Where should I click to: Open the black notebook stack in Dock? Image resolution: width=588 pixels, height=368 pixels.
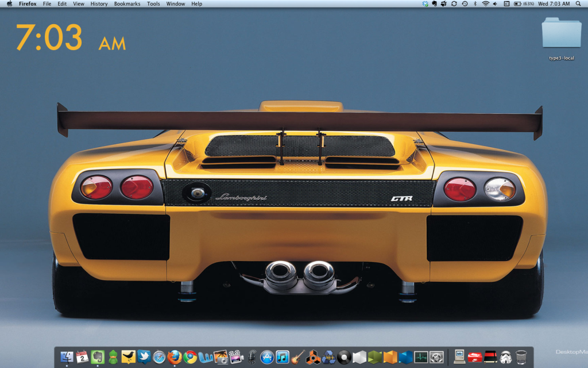pos(490,357)
